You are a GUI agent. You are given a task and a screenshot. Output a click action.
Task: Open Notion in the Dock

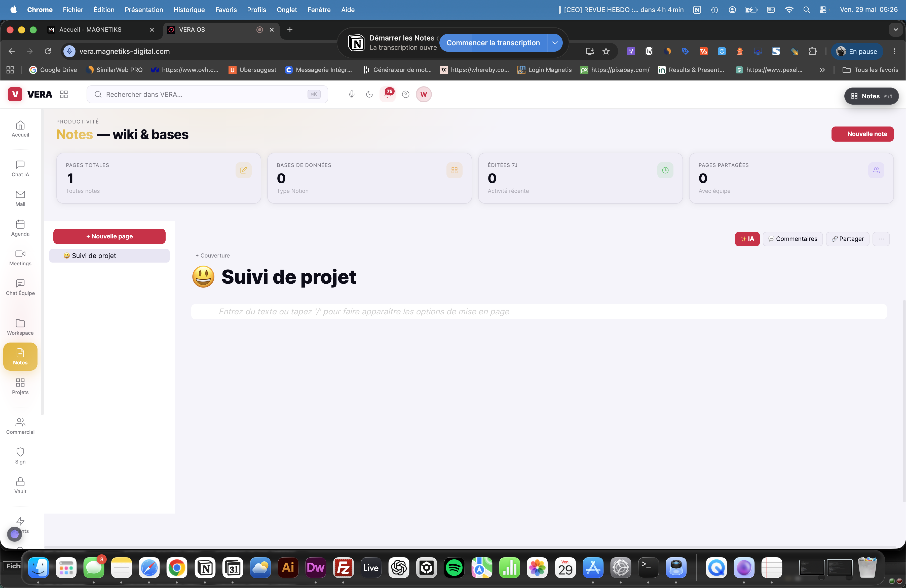click(205, 568)
